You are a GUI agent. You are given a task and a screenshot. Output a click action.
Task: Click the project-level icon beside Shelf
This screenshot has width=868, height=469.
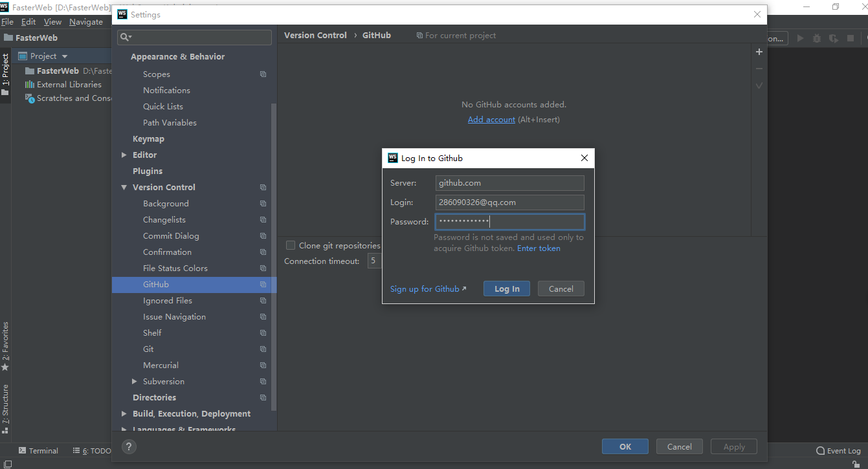point(263,333)
